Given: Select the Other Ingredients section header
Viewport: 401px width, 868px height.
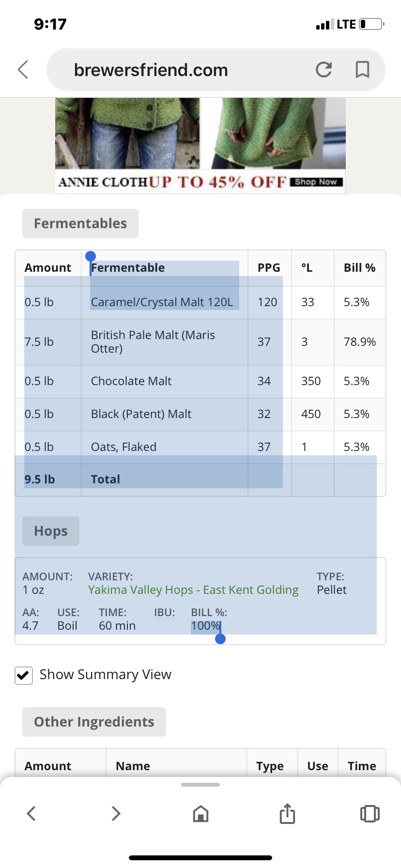Looking at the screenshot, I should pos(94,722).
